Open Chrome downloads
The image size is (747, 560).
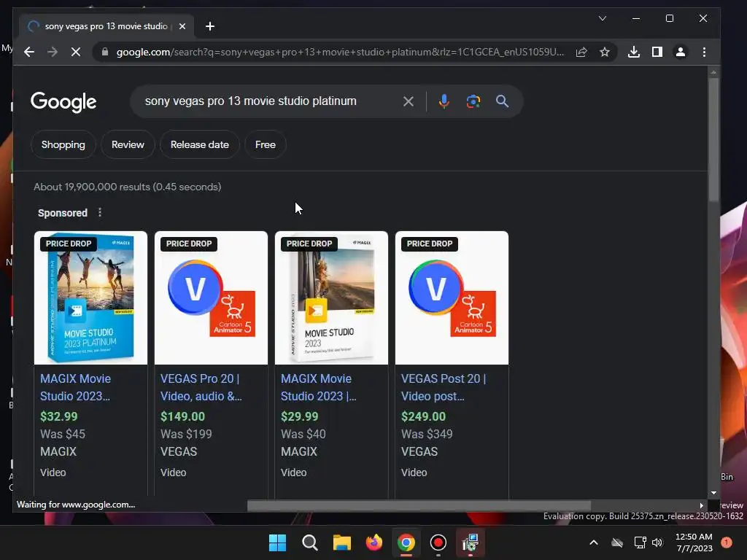[x=634, y=52]
